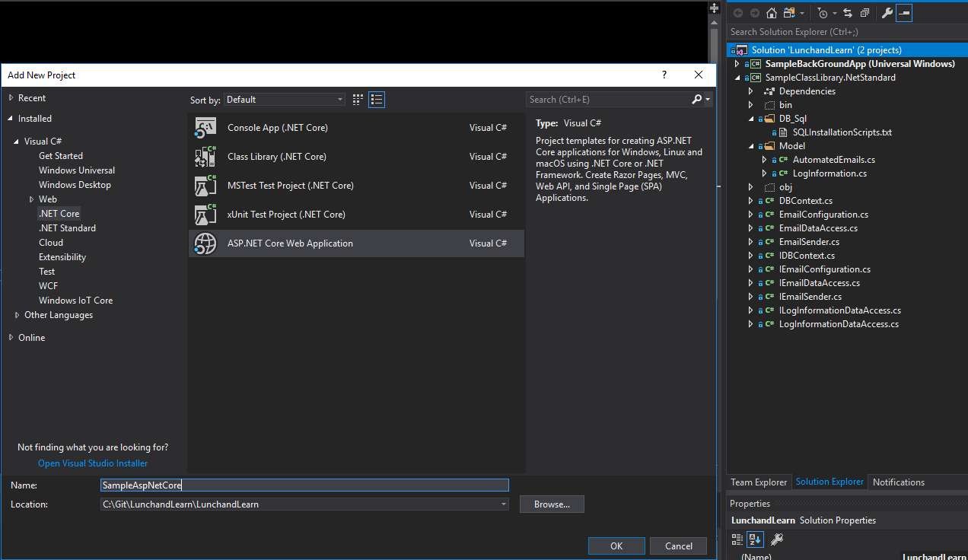Toggle the Preview Selected Items icon
Viewport: 968px width, 560px height.
point(903,13)
